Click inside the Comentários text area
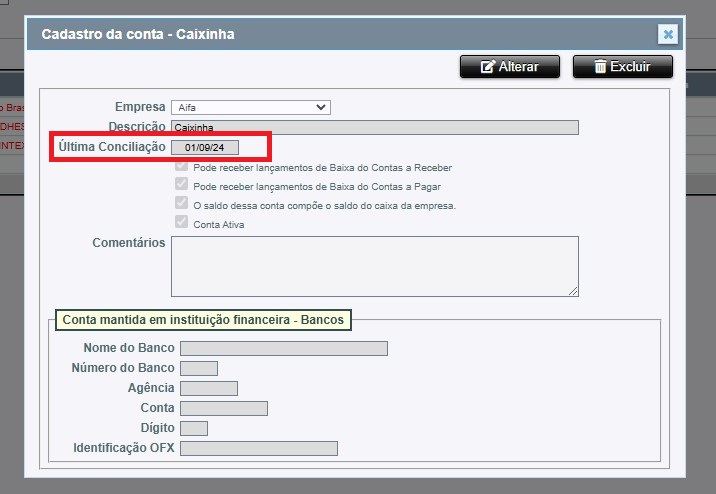Screen dimensions: 716x494 (374, 266)
